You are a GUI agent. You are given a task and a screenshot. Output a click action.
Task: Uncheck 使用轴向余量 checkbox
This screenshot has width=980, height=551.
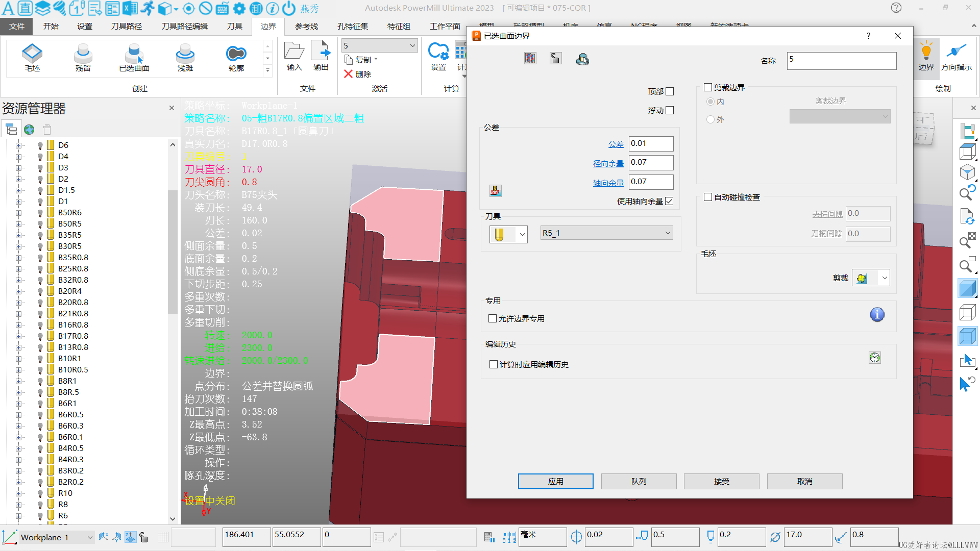669,201
